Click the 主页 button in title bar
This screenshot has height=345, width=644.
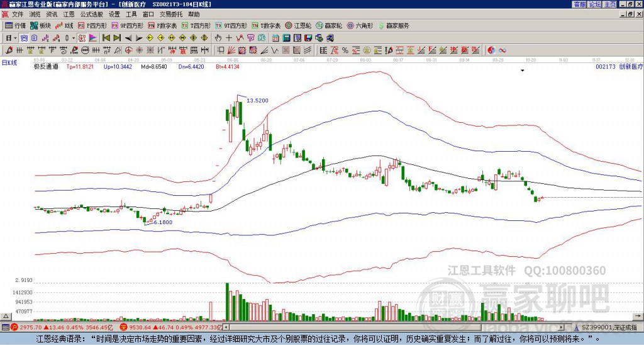[609, 4]
